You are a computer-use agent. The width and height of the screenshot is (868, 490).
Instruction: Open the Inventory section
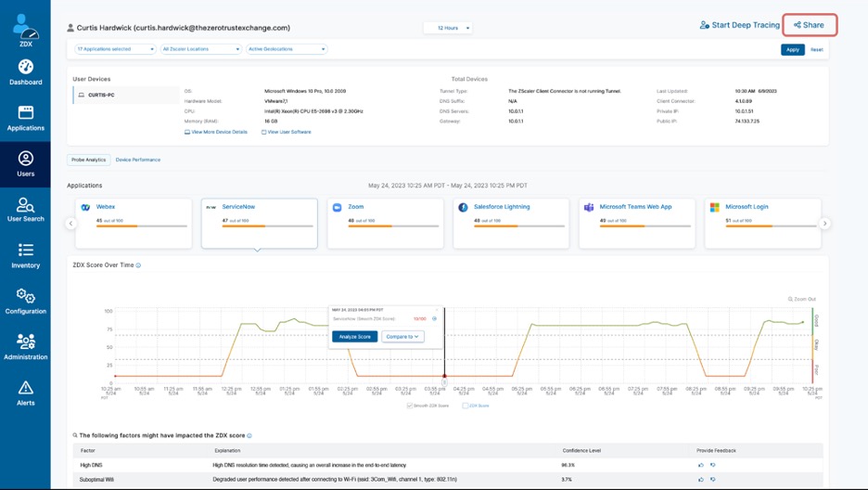[x=25, y=255]
